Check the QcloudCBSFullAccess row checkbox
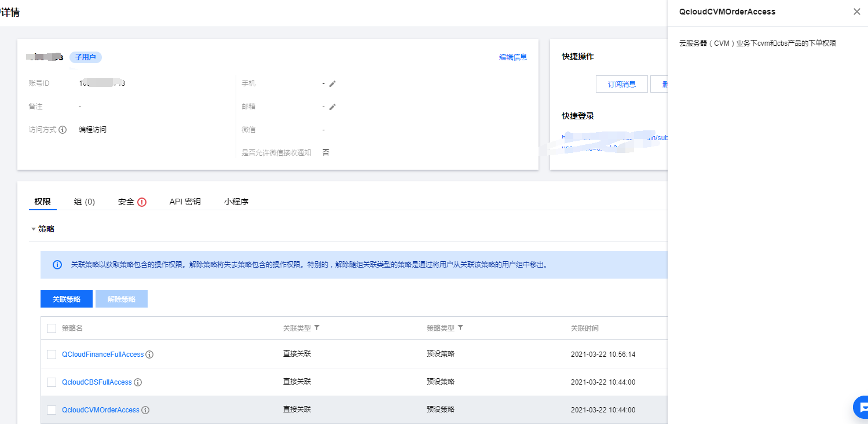This screenshot has height=424, width=868. (x=52, y=382)
